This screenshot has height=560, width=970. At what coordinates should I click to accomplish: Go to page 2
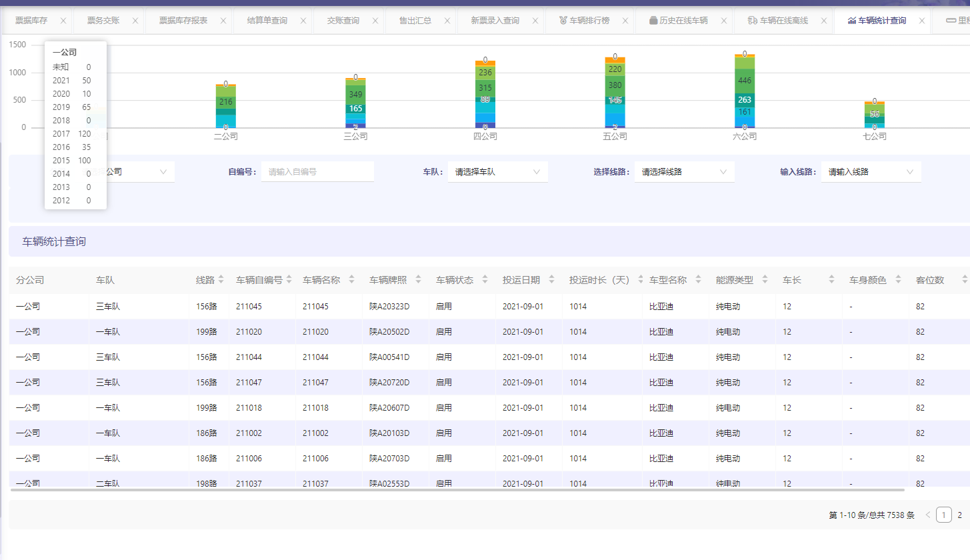tap(960, 515)
